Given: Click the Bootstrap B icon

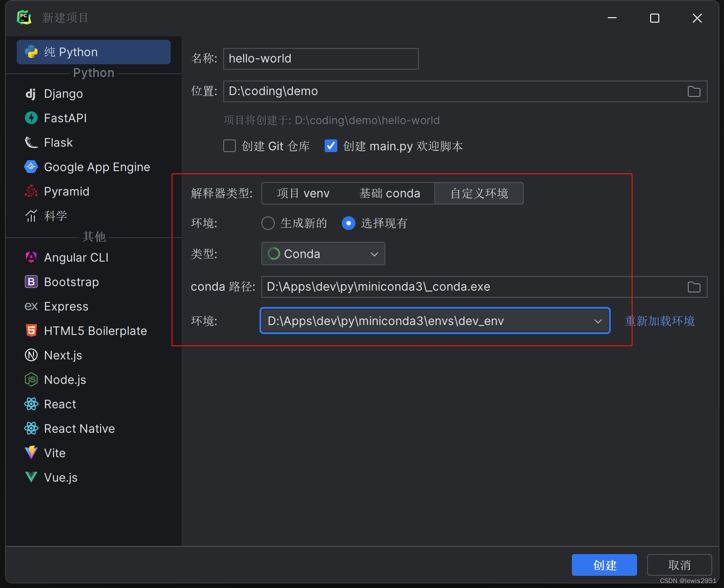Looking at the screenshot, I should pos(31,282).
